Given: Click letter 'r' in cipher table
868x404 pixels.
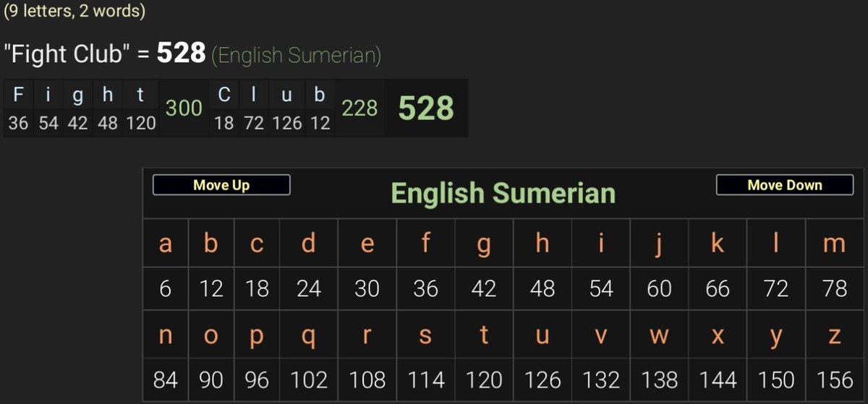Looking at the screenshot, I should (x=367, y=335).
